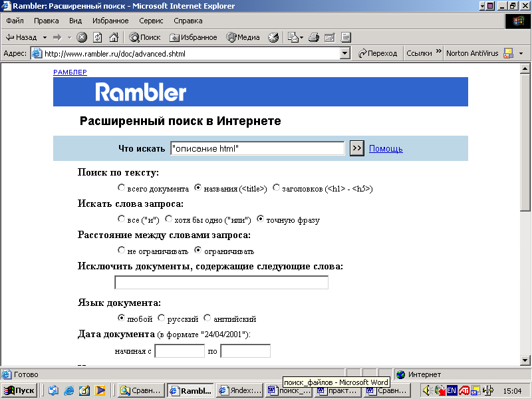Open the History (journal) icon

pyautogui.click(x=273, y=37)
